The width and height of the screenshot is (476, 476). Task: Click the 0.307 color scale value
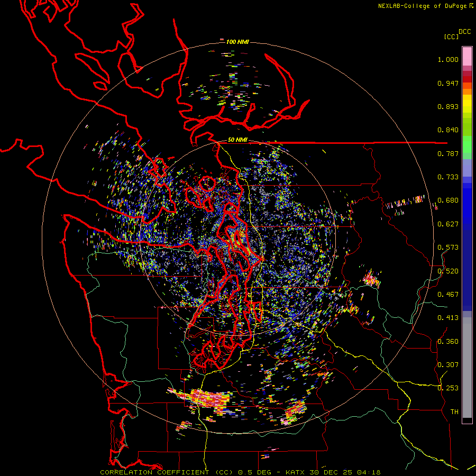coord(448,365)
